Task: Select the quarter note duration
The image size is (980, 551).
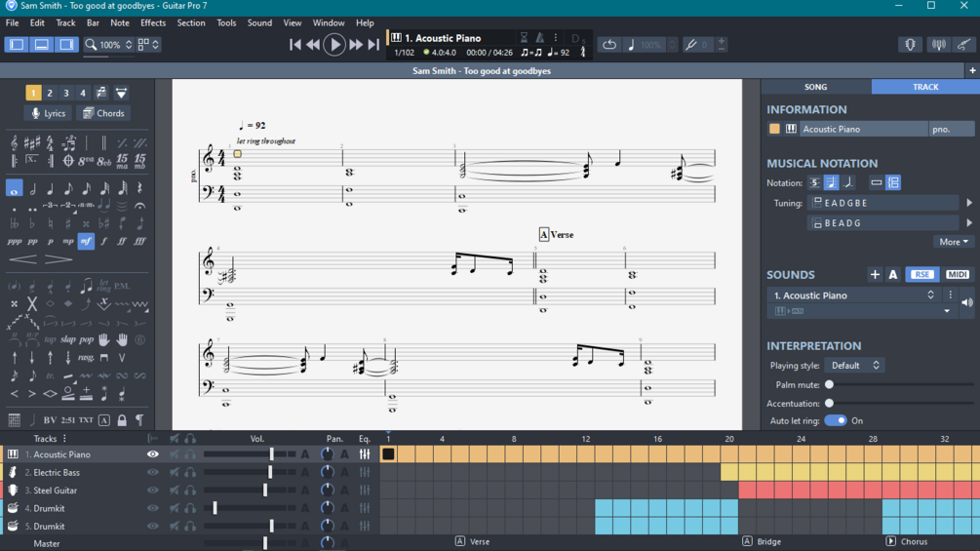Action: click(50, 188)
